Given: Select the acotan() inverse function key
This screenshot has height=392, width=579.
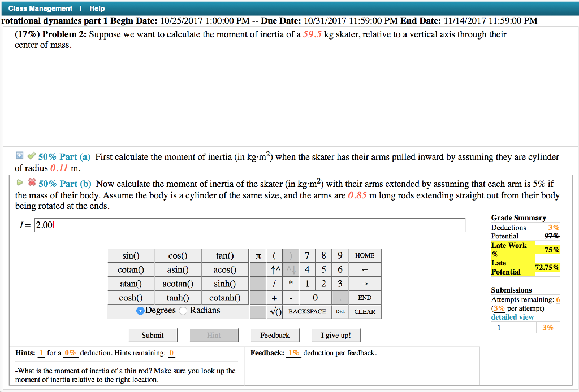Looking at the screenshot, I should tap(178, 284).
